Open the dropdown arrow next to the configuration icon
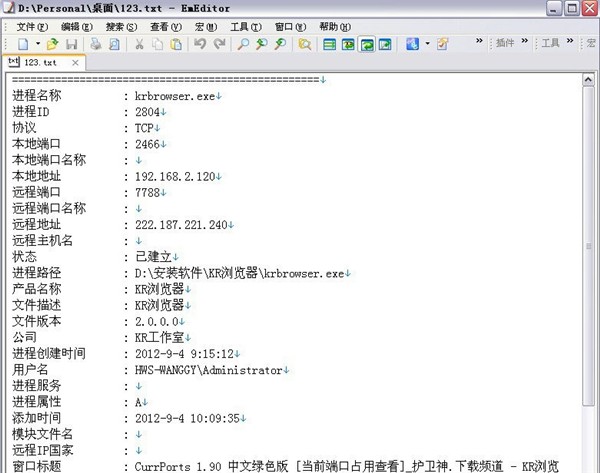Viewport: 600px width, 473px height. pyautogui.click(x=427, y=44)
